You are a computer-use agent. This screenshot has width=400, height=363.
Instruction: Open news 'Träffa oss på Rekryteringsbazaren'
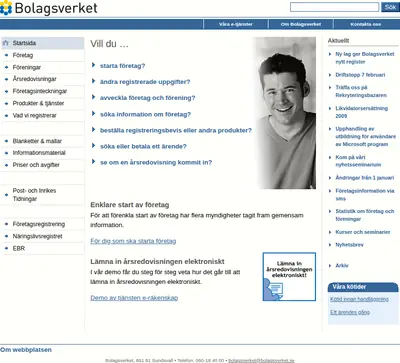[x=361, y=91]
